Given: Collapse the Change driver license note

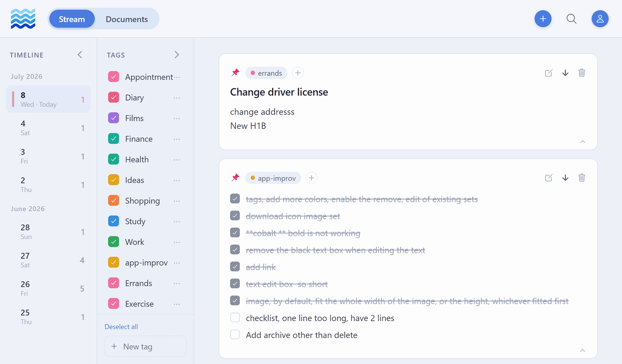Looking at the screenshot, I should point(582,142).
